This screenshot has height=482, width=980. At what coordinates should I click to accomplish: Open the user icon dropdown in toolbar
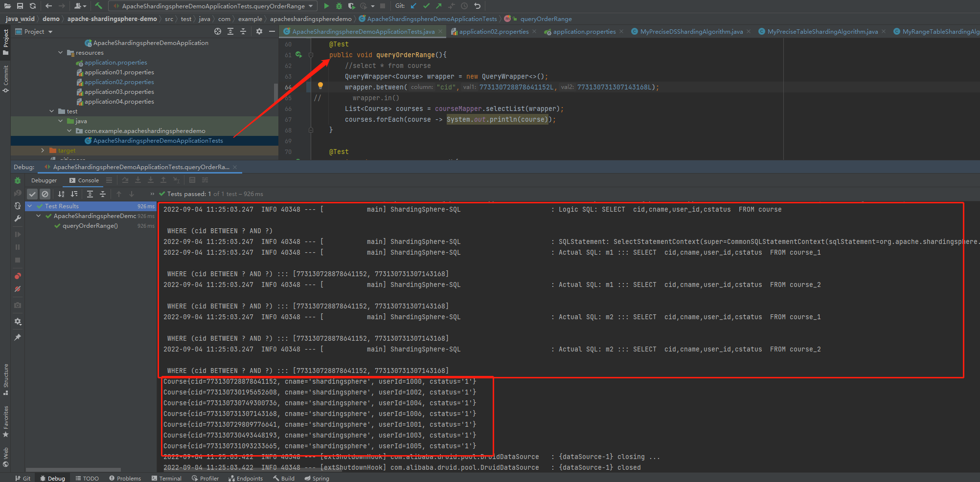[80, 6]
